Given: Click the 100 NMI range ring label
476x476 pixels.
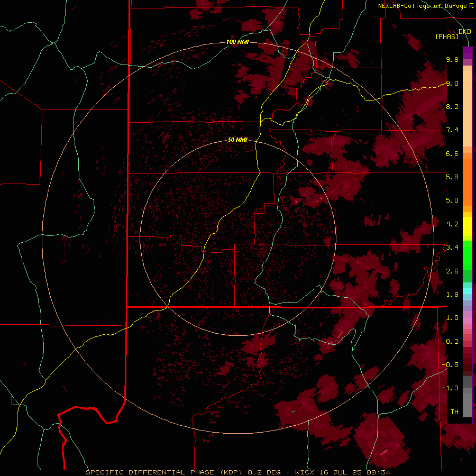Looking at the screenshot, I should 237,42.
